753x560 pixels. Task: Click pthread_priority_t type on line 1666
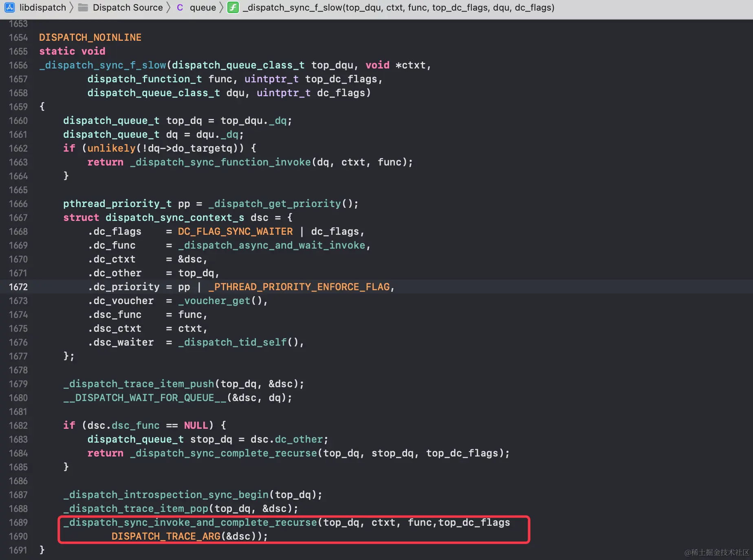click(117, 204)
